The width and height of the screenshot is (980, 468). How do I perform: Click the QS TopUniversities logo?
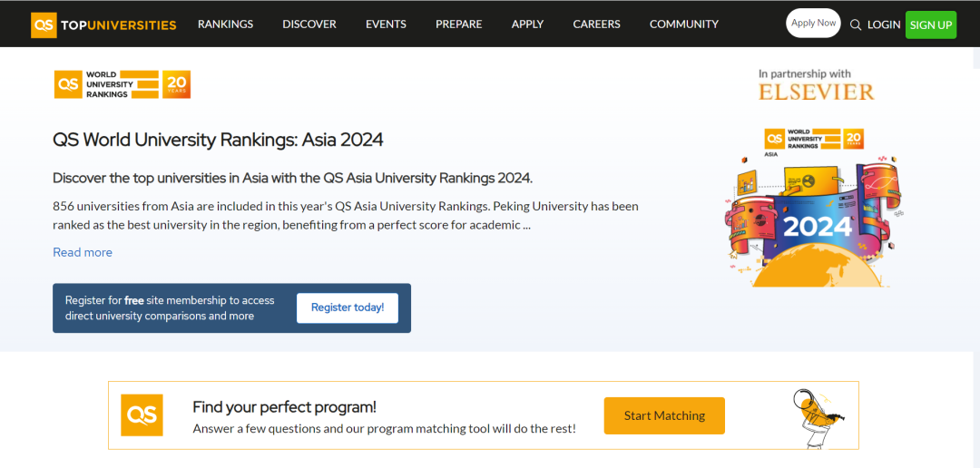pyautogui.click(x=103, y=24)
